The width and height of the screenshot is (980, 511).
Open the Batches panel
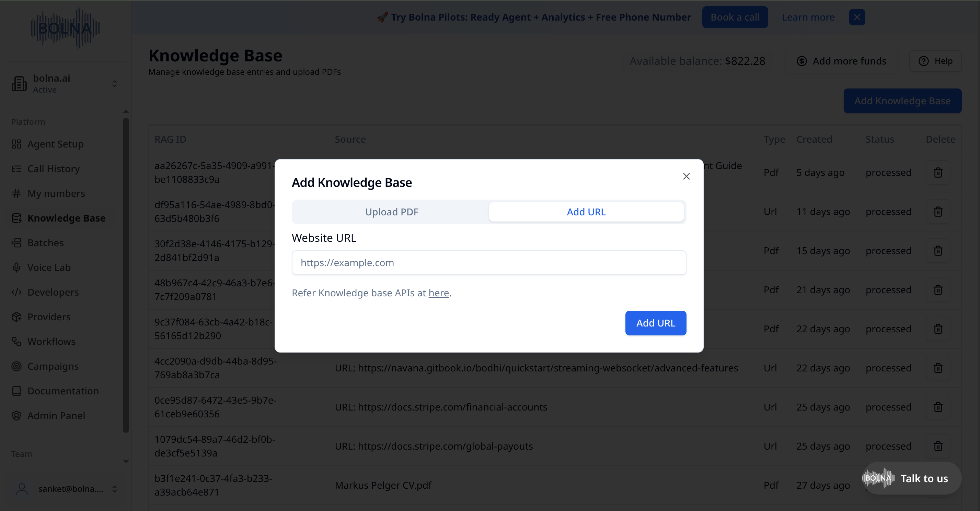(x=45, y=242)
